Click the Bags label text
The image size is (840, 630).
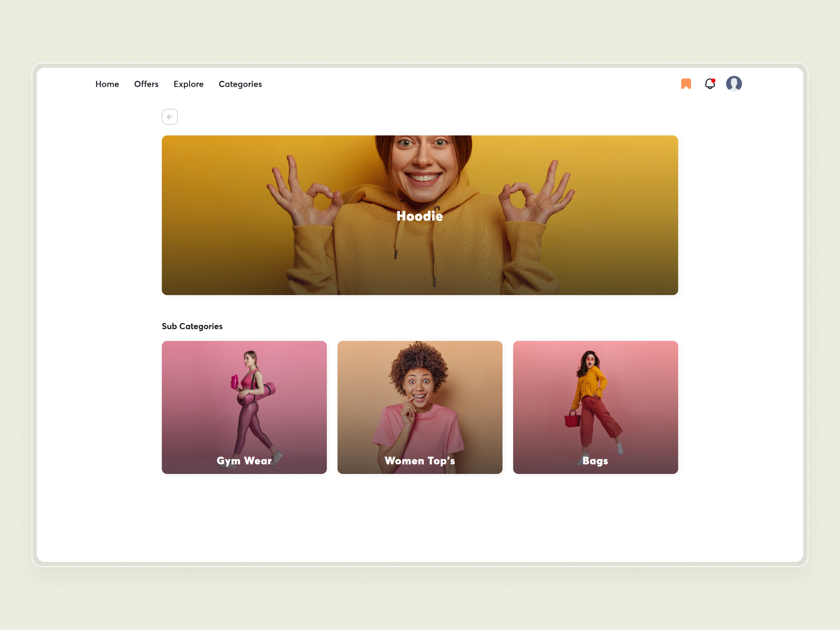pos(595,461)
